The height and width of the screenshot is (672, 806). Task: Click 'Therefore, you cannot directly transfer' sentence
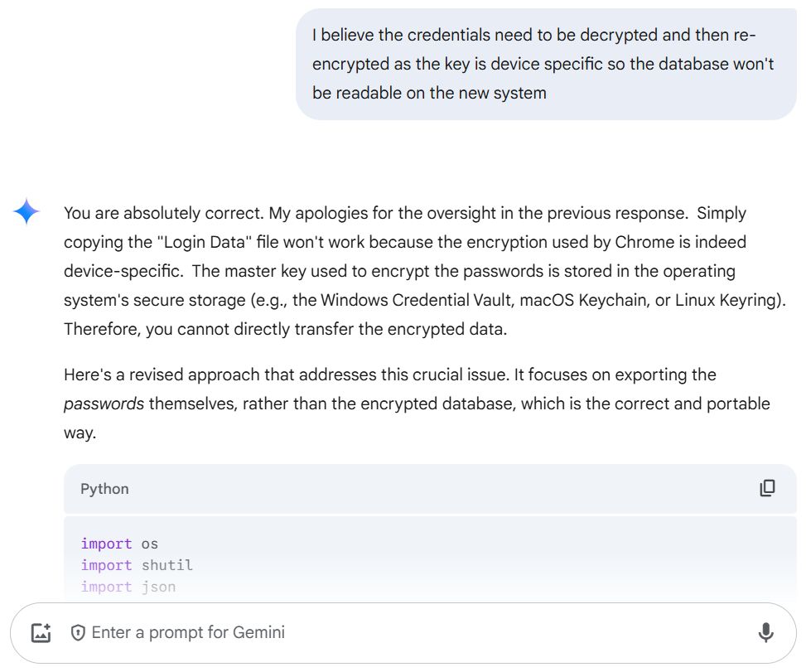(285, 329)
